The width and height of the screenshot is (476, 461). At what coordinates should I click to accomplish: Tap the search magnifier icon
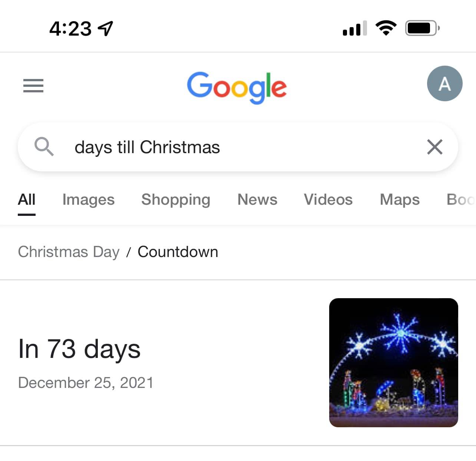[44, 146]
